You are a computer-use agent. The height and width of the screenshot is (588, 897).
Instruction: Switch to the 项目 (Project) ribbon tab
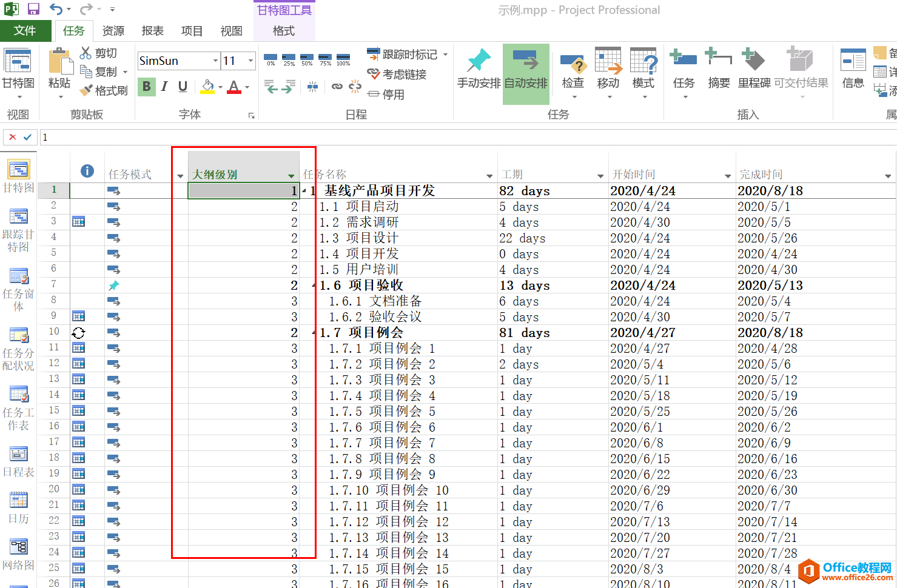coord(192,30)
